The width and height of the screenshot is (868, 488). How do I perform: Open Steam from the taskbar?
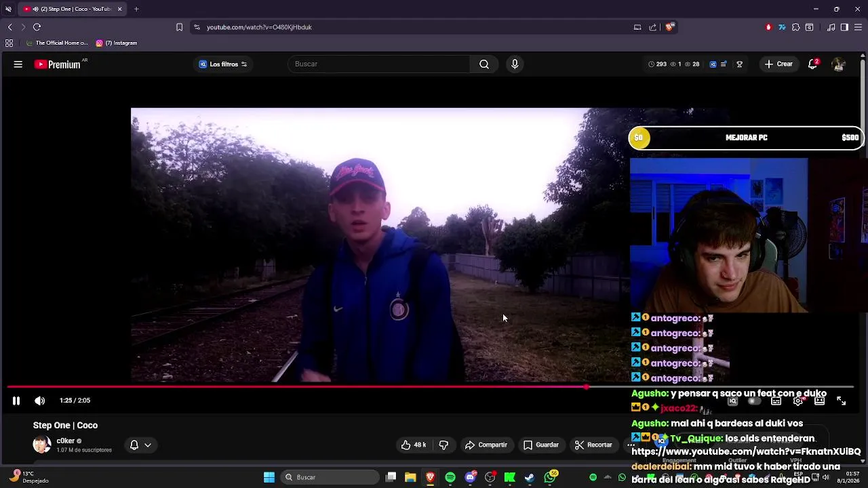point(530,477)
